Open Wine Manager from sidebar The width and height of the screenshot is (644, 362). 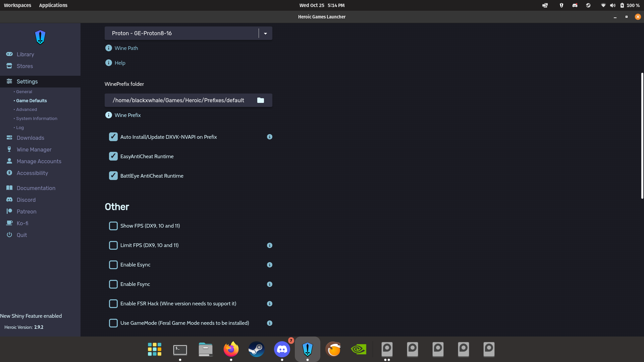(34, 149)
